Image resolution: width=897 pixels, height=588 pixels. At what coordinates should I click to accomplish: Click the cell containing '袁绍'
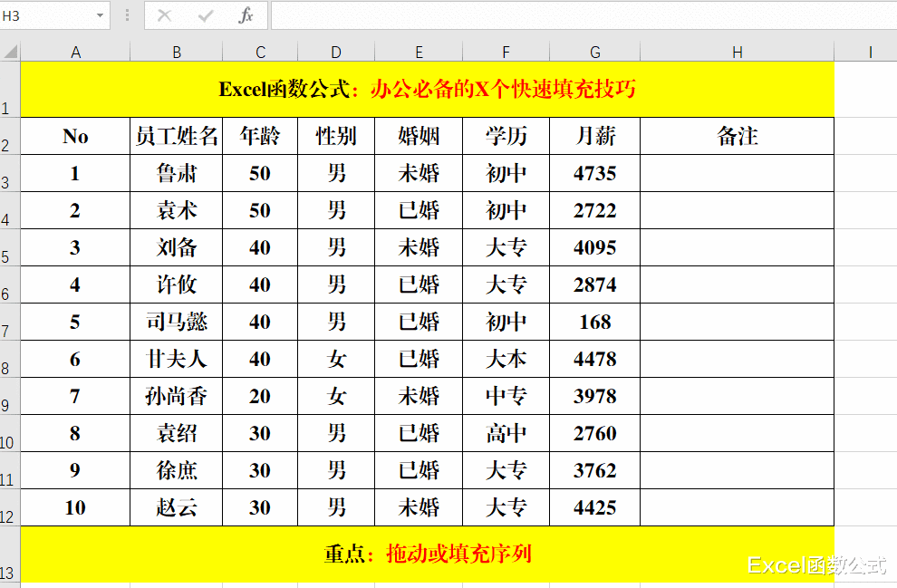pos(176,434)
